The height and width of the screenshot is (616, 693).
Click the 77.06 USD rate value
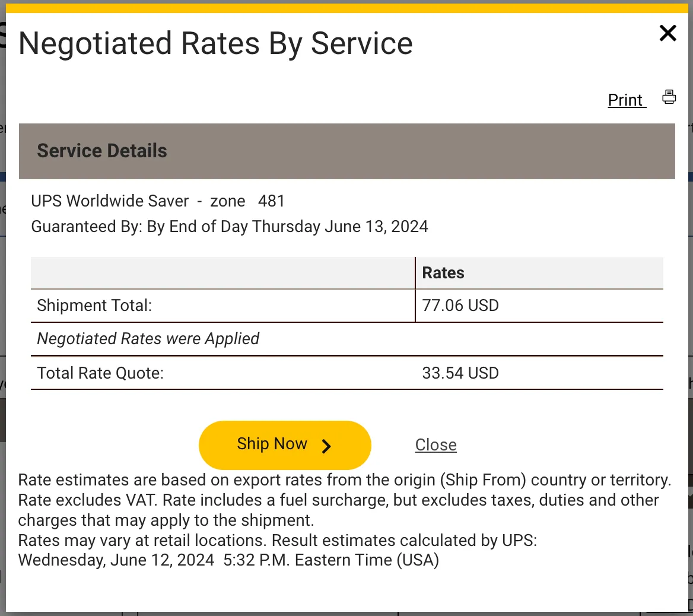[x=460, y=305]
